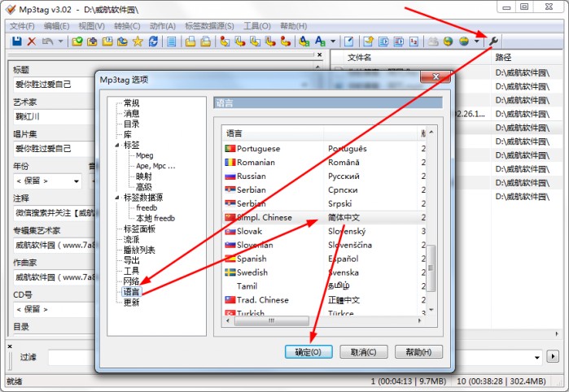Click the Export icon with yellow arrow
The width and height of the screenshot is (569, 392).
(368, 41)
